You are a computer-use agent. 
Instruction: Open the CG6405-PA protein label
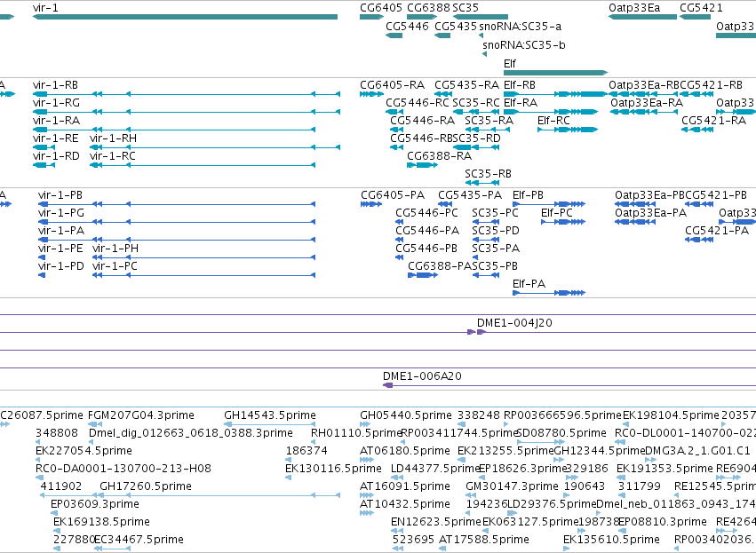click(x=393, y=195)
